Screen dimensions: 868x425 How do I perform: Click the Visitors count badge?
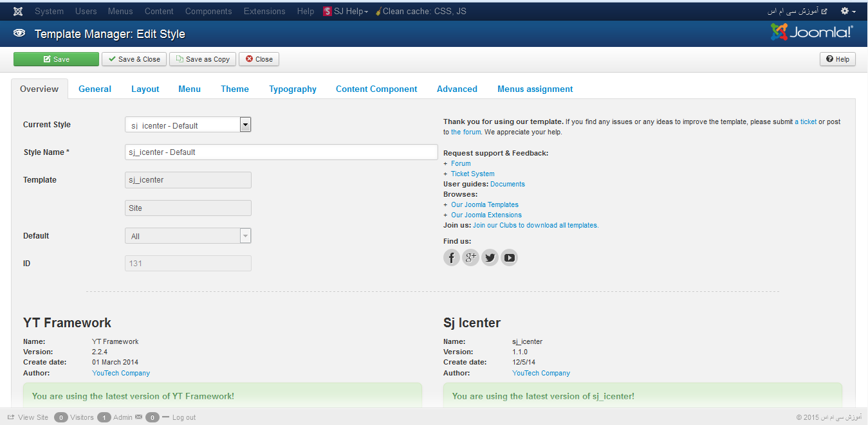click(61, 417)
